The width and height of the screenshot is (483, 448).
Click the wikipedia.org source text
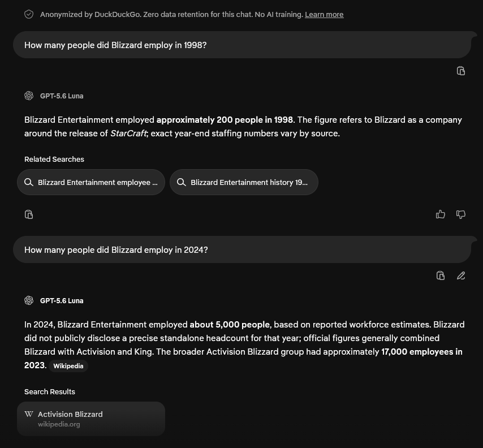point(59,424)
